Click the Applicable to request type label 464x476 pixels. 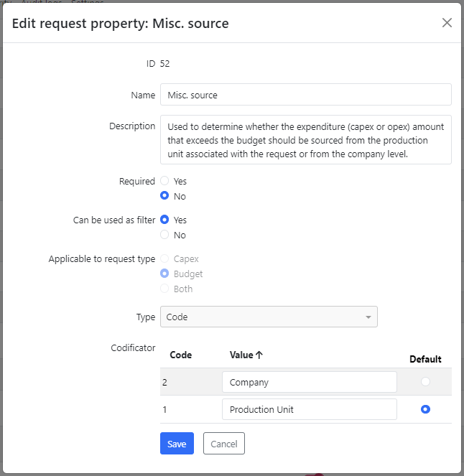(x=102, y=259)
